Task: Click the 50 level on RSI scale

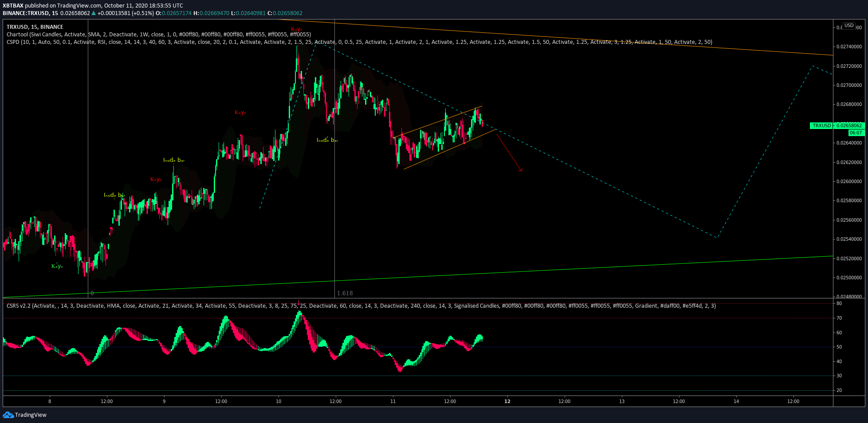Action: pos(839,347)
